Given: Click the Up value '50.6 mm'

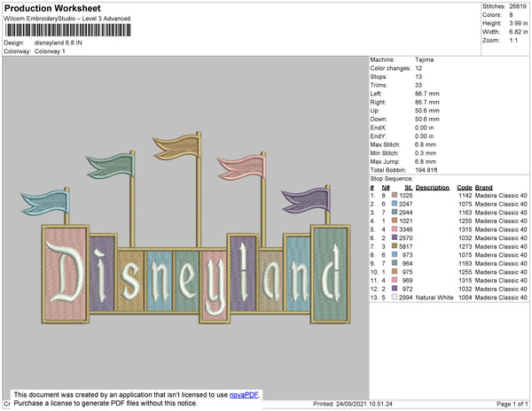Looking at the screenshot, I should pyautogui.click(x=426, y=111).
